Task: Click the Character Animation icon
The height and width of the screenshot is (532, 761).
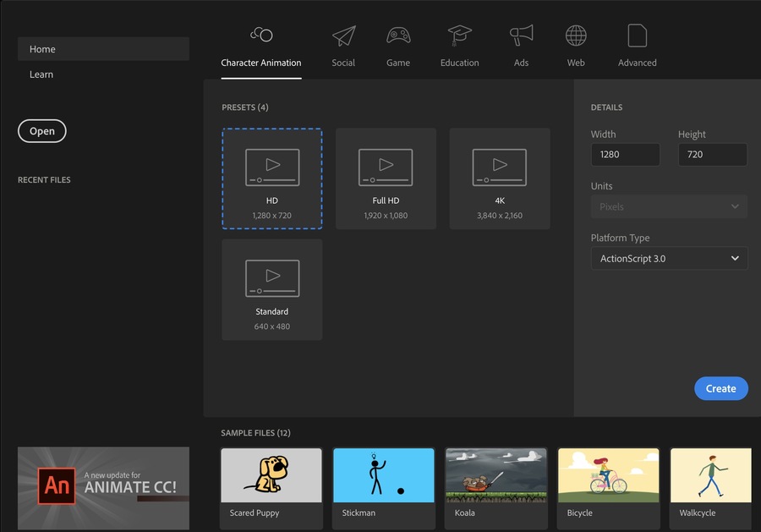Action: click(x=261, y=35)
